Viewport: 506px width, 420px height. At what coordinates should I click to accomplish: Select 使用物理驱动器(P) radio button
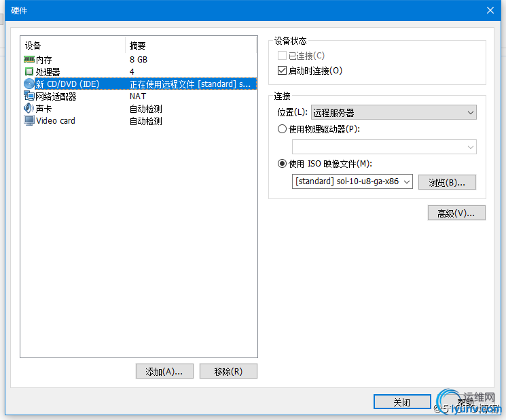click(x=282, y=129)
